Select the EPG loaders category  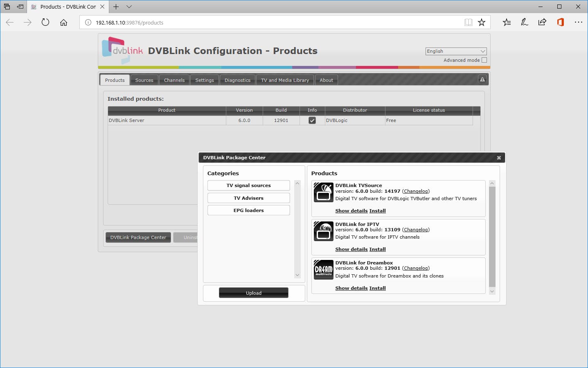(249, 210)
